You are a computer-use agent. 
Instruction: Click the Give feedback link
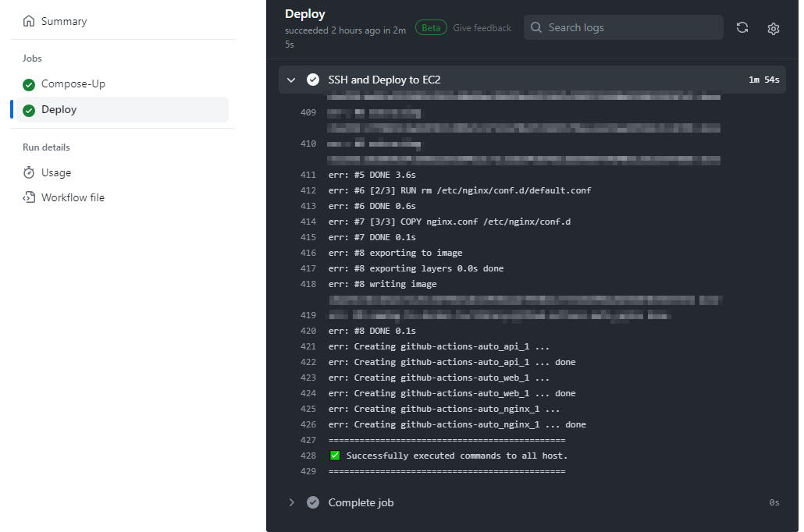(x=482, y=28)
